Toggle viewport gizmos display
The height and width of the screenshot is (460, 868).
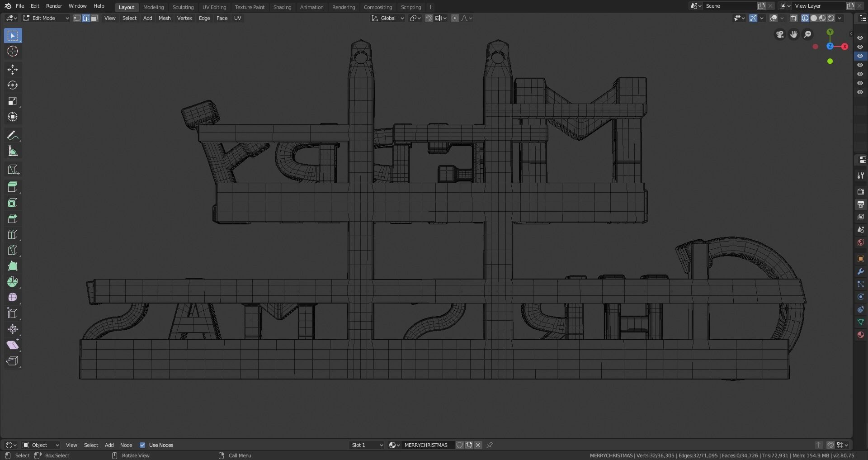(753, 18)
